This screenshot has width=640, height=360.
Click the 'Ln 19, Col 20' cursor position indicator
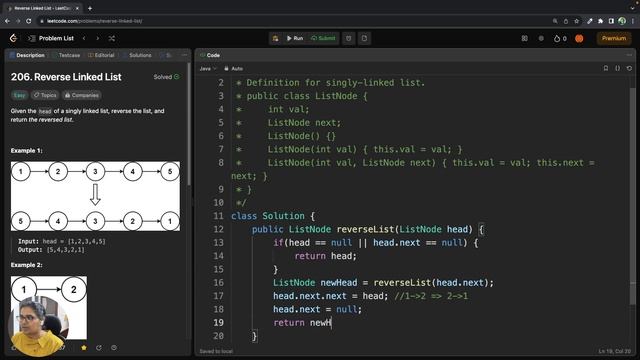coord(615,351)
